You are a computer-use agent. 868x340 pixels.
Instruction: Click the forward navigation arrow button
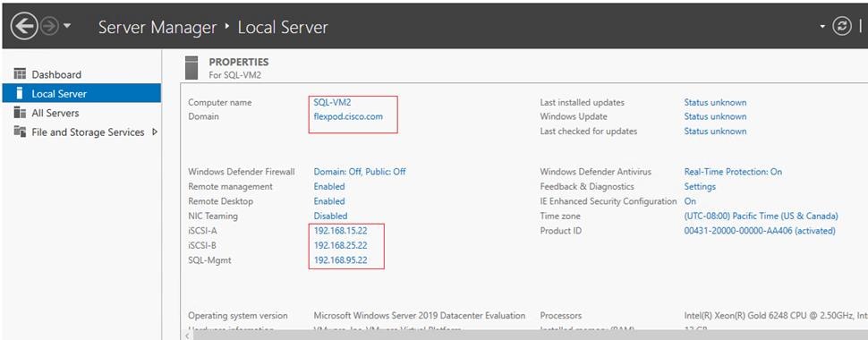50,27
